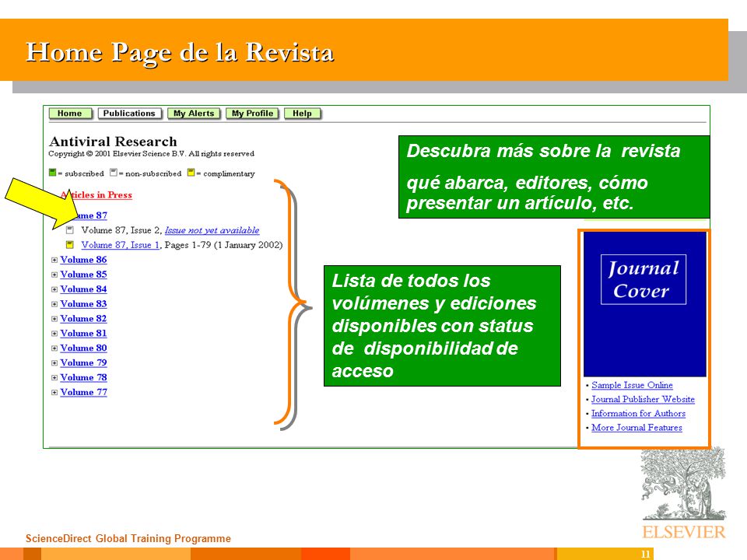Screen dimensions: 747x560
Task: Open the Volume 79 link
Action: 83,363
